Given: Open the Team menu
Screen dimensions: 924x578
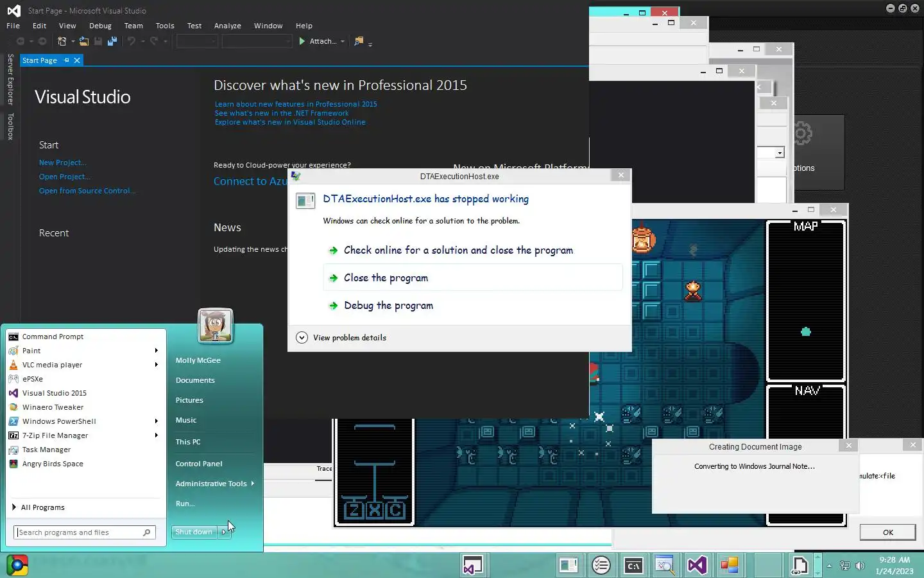Looking at the screenshot, I should 133,26.
